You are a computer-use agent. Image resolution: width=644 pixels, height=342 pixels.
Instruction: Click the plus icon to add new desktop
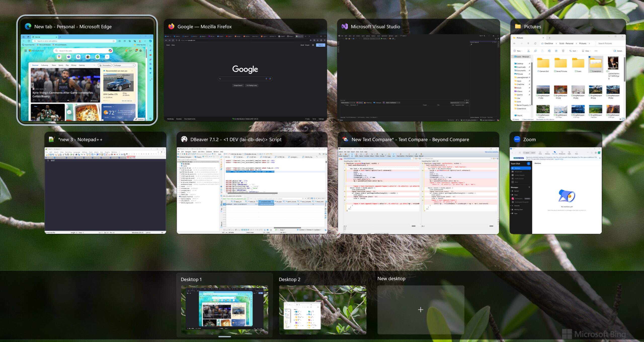pos(421,310)
